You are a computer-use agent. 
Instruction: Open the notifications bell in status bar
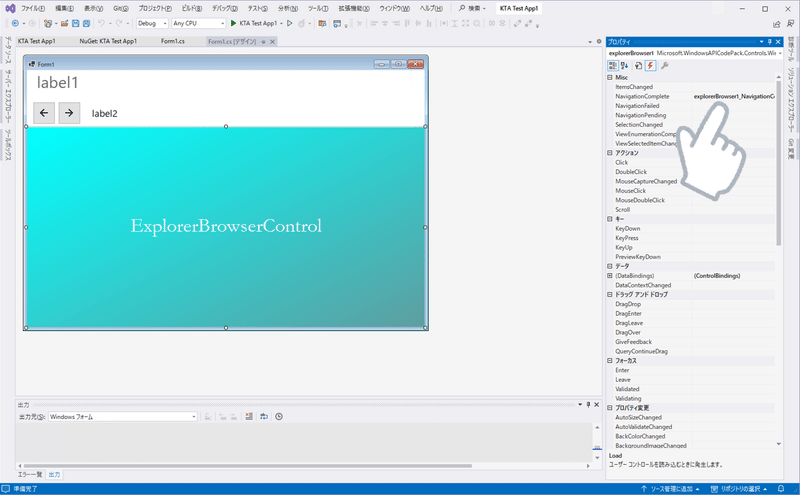tap(781, 489)
